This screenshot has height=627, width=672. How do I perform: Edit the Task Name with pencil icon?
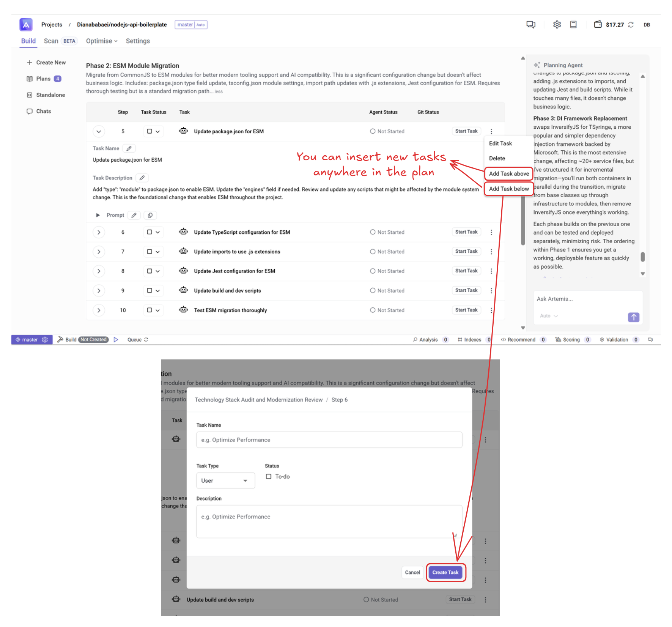pos(129,148)
